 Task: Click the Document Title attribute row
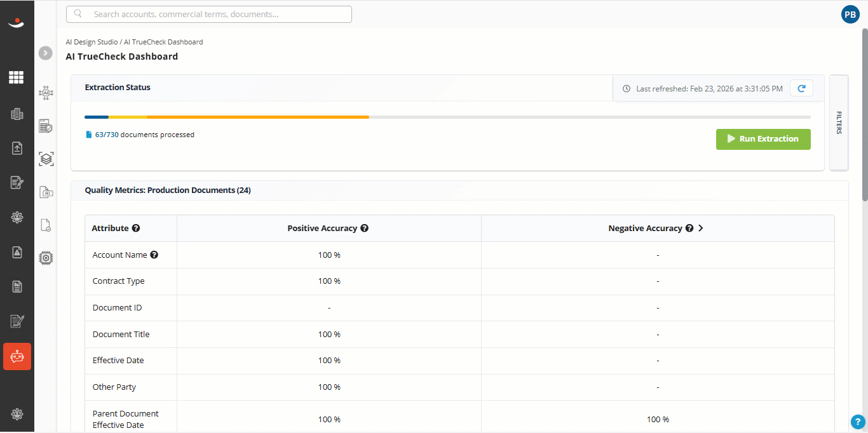point(459,335)
